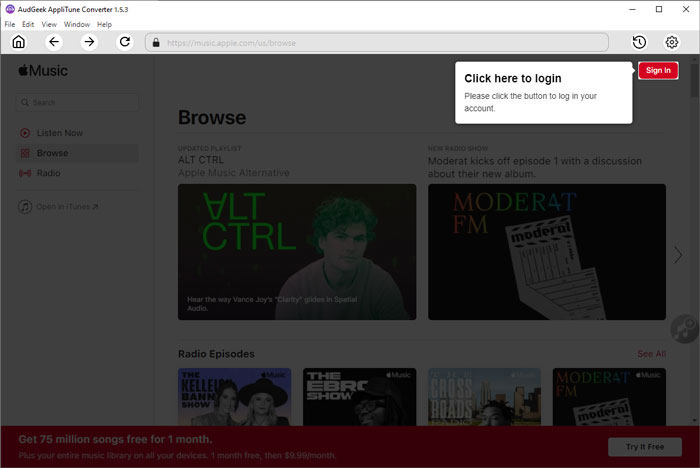700x468 pixels.
Task: Close the AudGeek window
Action: click(686, 9)
